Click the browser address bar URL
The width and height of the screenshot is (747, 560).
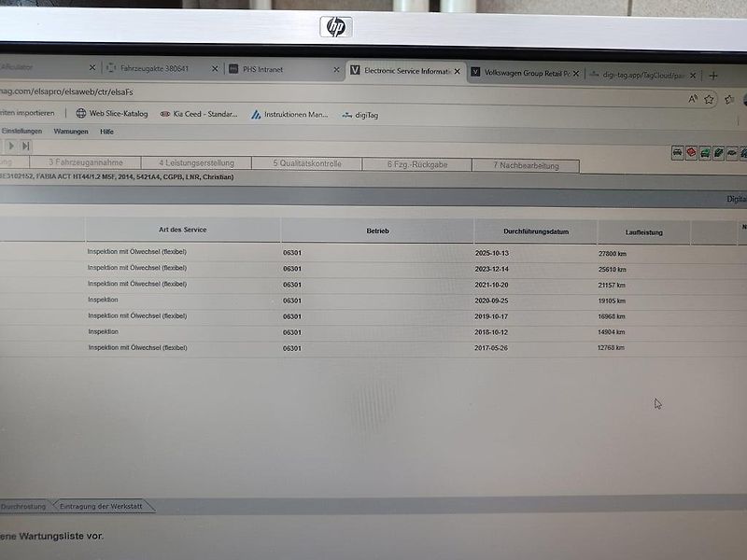tap(66, 91)
